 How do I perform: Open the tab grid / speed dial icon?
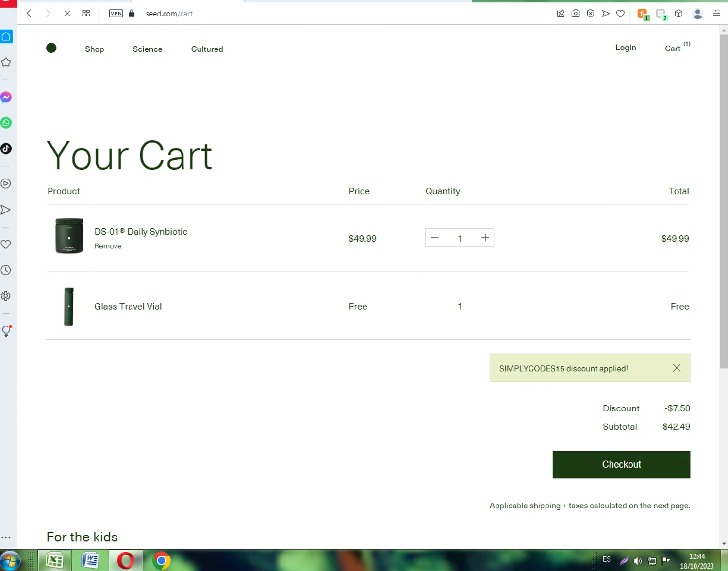click(86, 14)
